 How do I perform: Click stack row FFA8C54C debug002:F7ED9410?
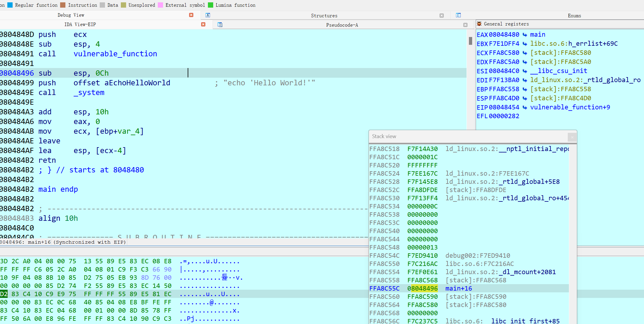(469, 256)
